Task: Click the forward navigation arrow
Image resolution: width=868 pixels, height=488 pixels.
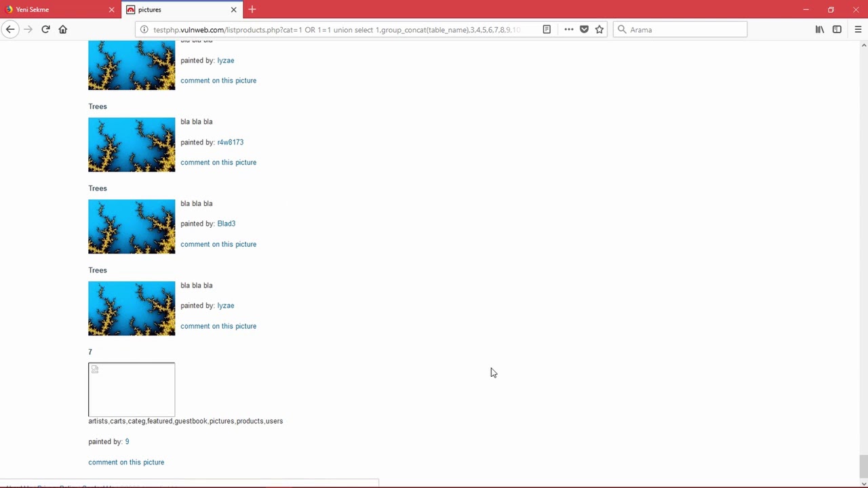Action: click(x=28, y=29)
